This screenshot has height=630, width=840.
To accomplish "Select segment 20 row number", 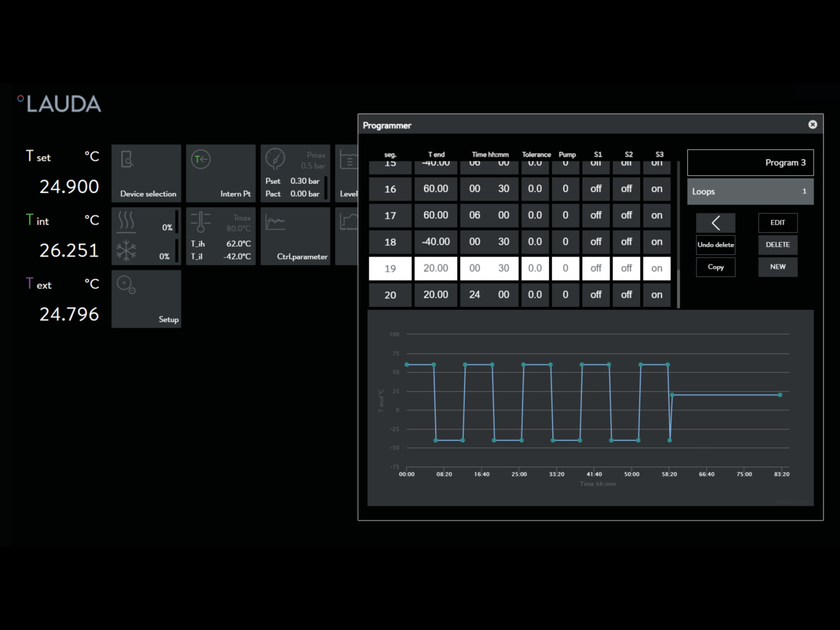I will 390,295.
